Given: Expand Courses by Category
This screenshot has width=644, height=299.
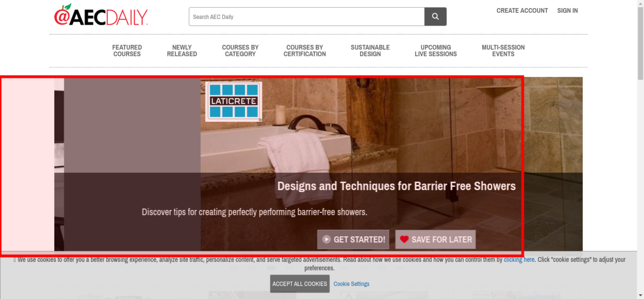Looking at the screenshot, I should click(240, 51).
